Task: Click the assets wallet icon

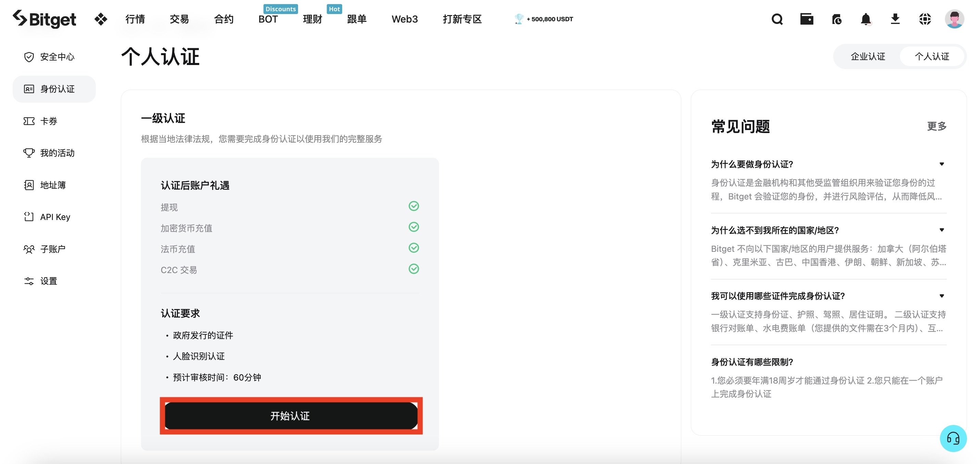Action: pos(807,19)
